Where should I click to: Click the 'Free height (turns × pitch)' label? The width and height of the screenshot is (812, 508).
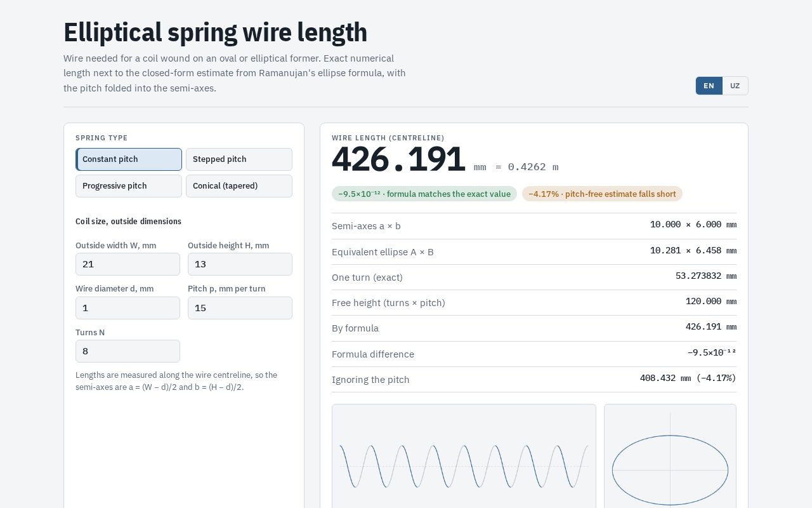point(388,303)
